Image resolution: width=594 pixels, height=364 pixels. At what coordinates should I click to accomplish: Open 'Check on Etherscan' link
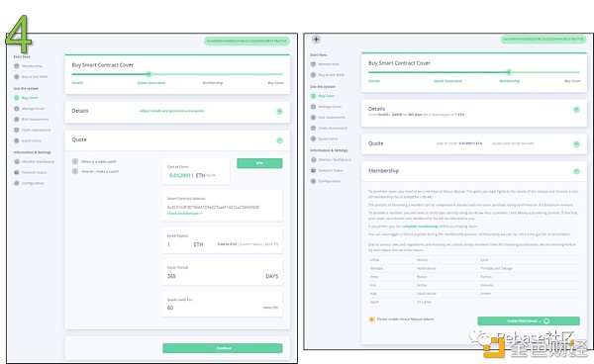[x=185, y=214]
